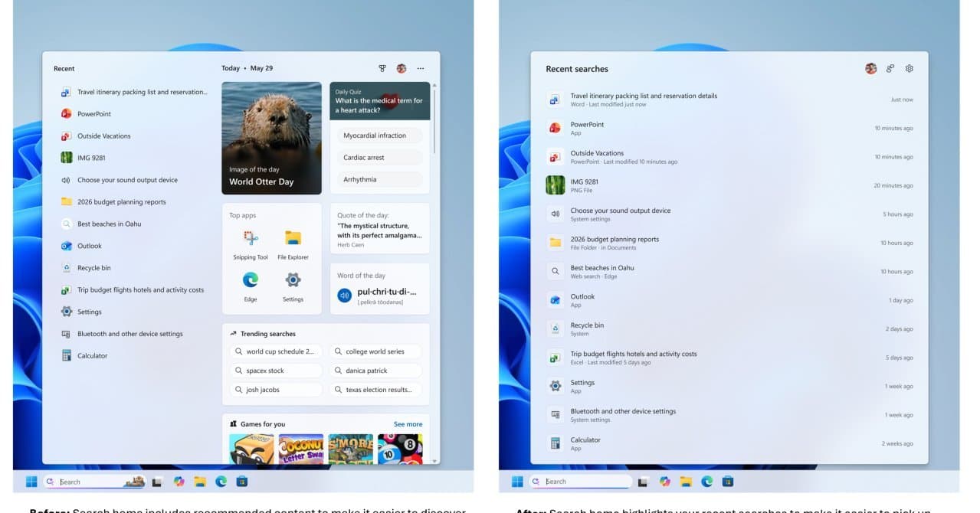This screenshot has width=980, height=513.
Task: Search trending college world series
Action: (375, 351)
